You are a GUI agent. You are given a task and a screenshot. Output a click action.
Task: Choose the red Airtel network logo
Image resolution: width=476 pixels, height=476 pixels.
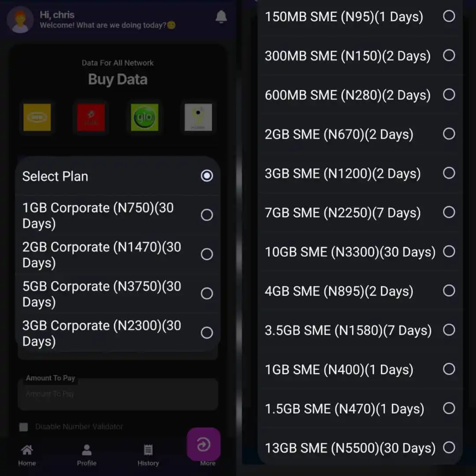(x=91, y=118)
